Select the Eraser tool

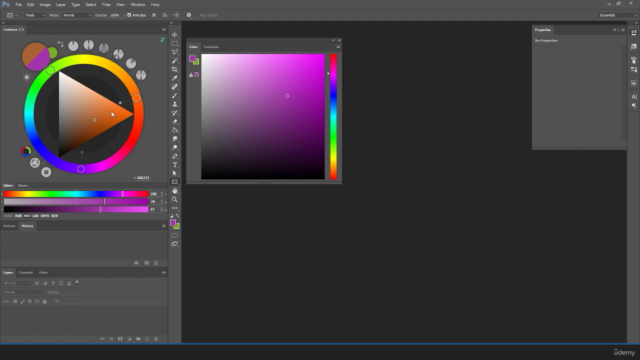tap(175, 121)
